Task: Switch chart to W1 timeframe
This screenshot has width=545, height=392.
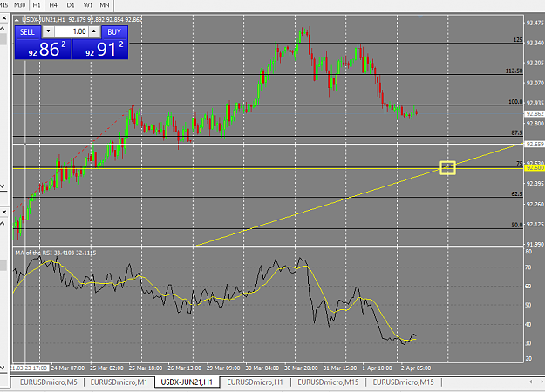Action: pos(88,5)
